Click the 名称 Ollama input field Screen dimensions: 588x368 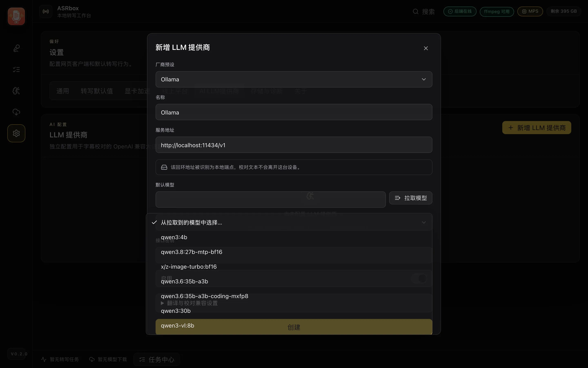pos(294,112)
